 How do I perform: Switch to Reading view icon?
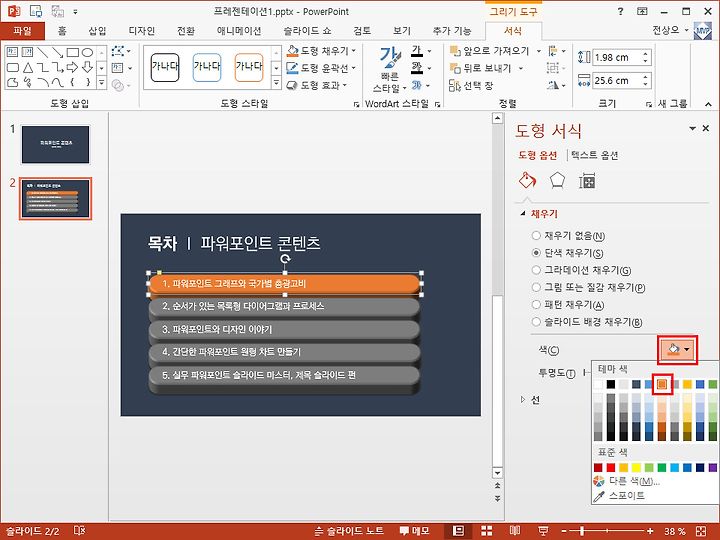[x=515, y=531]
